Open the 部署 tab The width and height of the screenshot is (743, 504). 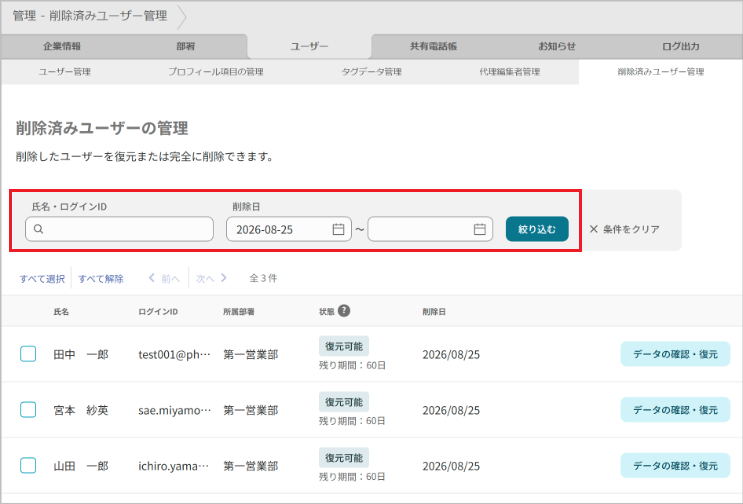coord(186,46)
